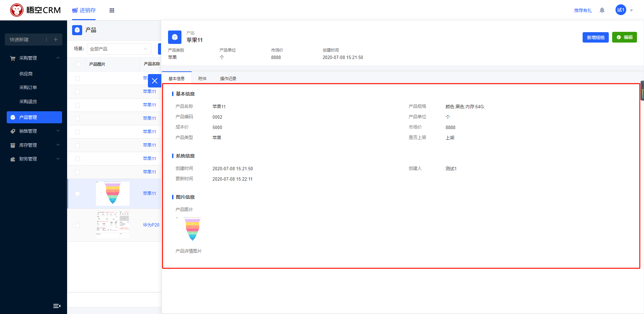Open the 全部产品 scene dropdown
Viewport: 644px width, 314px height.
pos(119,49)
